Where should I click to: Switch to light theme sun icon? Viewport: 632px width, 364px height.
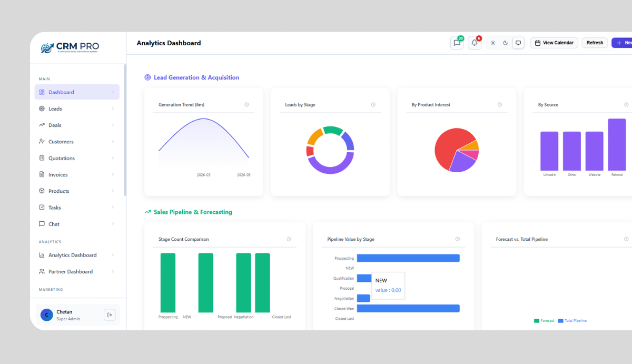click(x=493, y=43)
